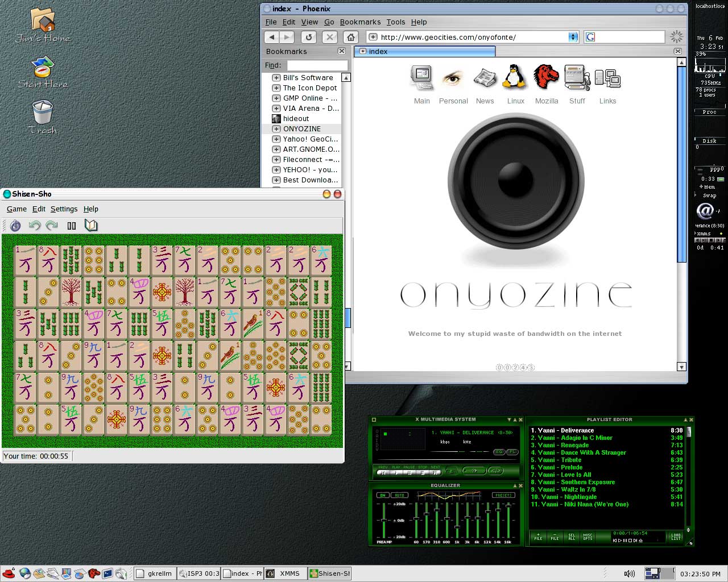Viewport: 728px width, 582px height.
Task: Click the Main computer icon on Onyozine page
Action: click(422, 78)
